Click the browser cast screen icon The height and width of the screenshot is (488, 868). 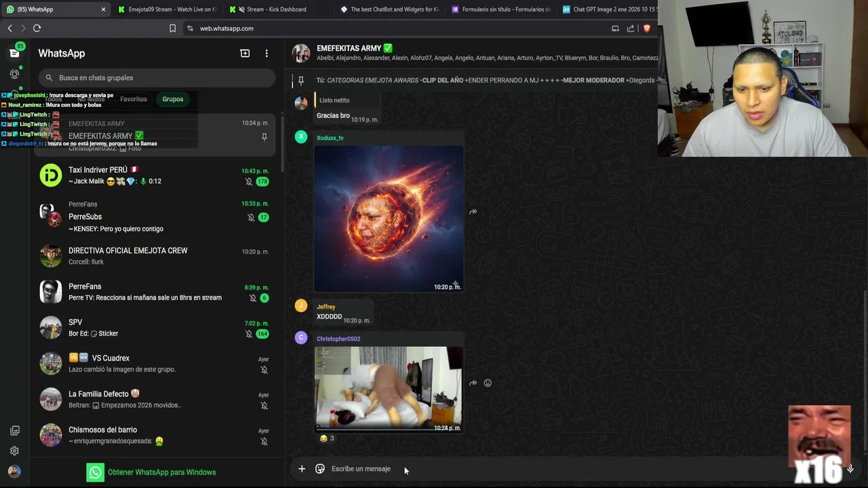[x=615, y=28]
